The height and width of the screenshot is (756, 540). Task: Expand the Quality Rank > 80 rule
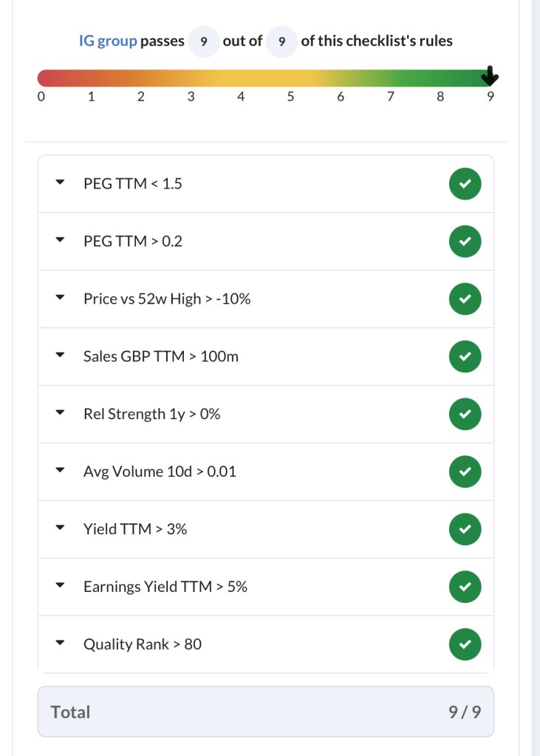point(61,644)
